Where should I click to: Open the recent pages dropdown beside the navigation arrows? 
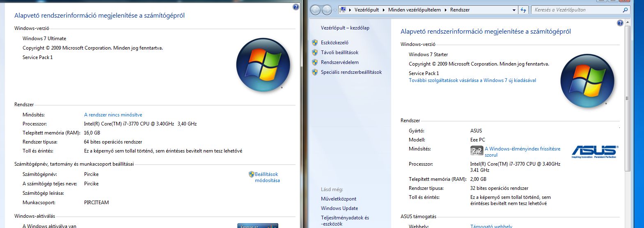pyautogui.click(x=335, y=10)
